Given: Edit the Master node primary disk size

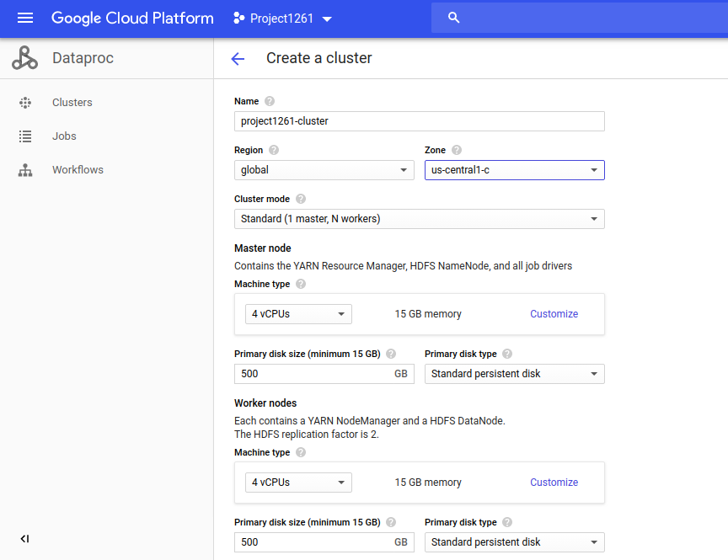Looking at the screenshot, I should [324, 374].
